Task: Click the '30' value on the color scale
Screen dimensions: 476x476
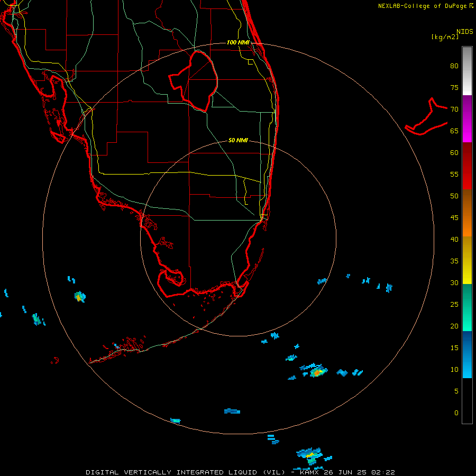Action: click(454, 282)
